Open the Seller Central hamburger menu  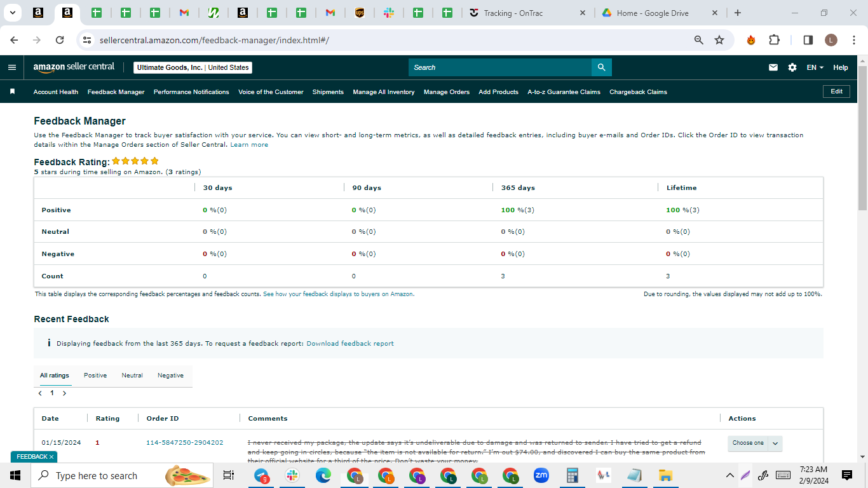click(x=12, y=67)
